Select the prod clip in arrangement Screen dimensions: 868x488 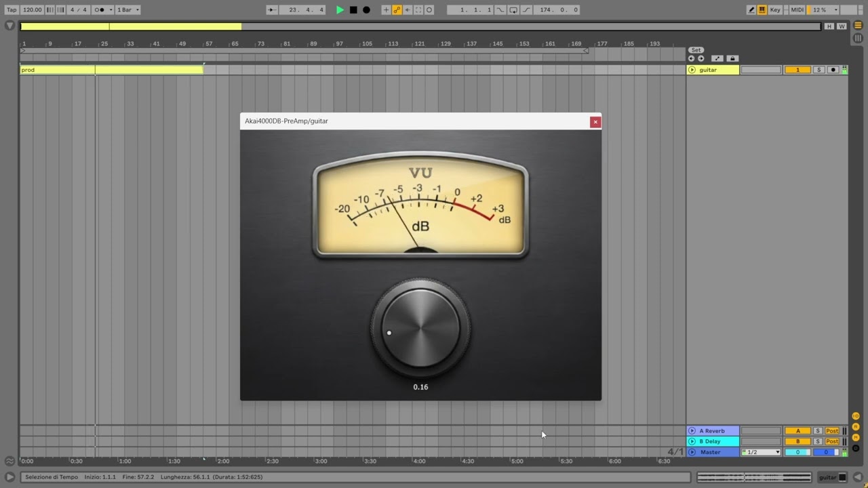coord(111,70)
